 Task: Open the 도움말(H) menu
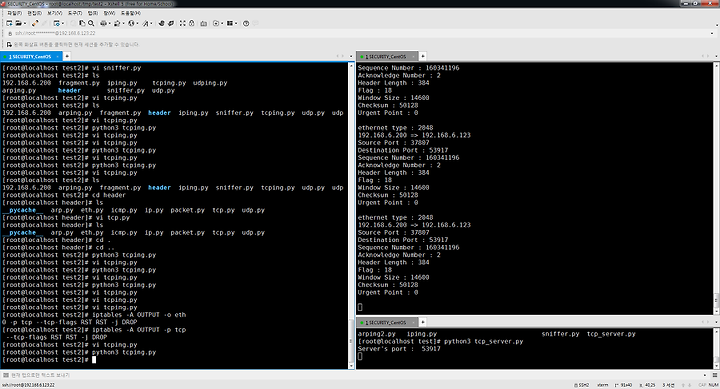coord(131,13)
